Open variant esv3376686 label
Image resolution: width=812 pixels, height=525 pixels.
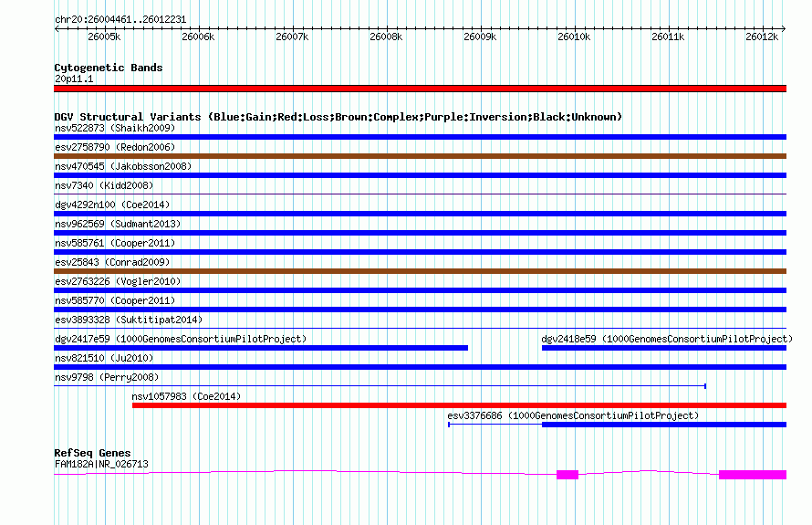[573, 415]
